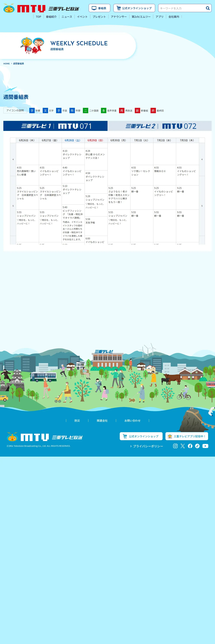Open footer お問い合わせ link
The width and height of the screenshot is (215, 644).
coord(132,420)
